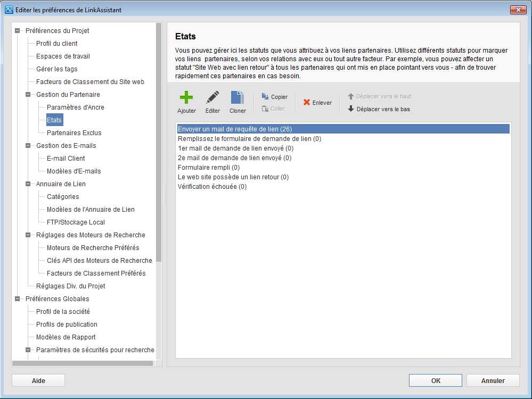Collapse the Gestion du Partenaire branch
The image size is (532, 399).
coord(28,95)
